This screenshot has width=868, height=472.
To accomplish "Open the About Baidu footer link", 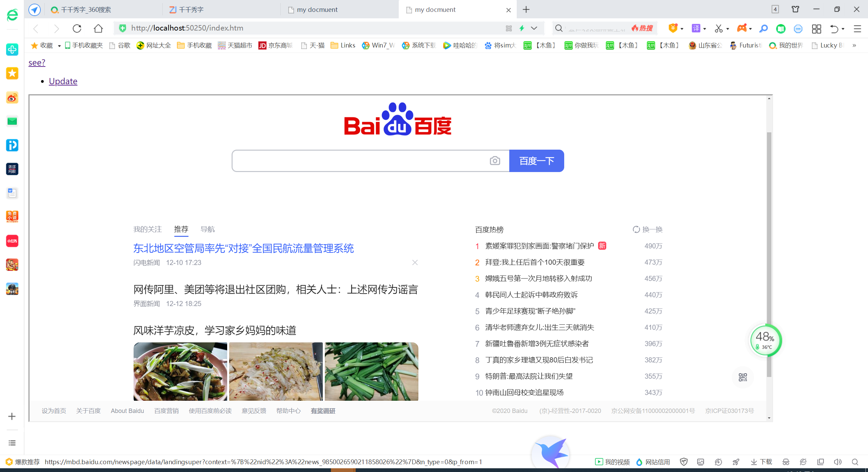I will (127, 411).
